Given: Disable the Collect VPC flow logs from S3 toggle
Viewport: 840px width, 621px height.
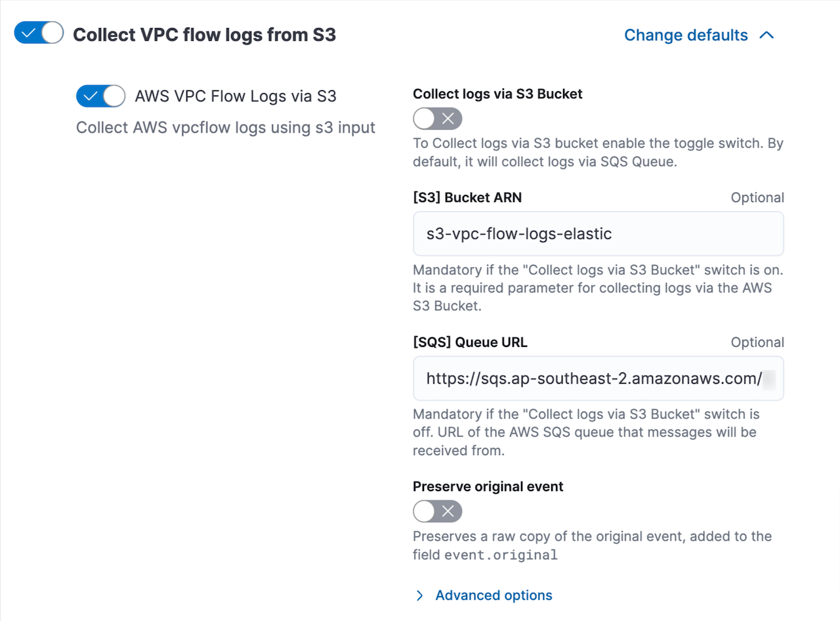Looking at the screenshot, I should pyautogui.click(x=38, y=32).
